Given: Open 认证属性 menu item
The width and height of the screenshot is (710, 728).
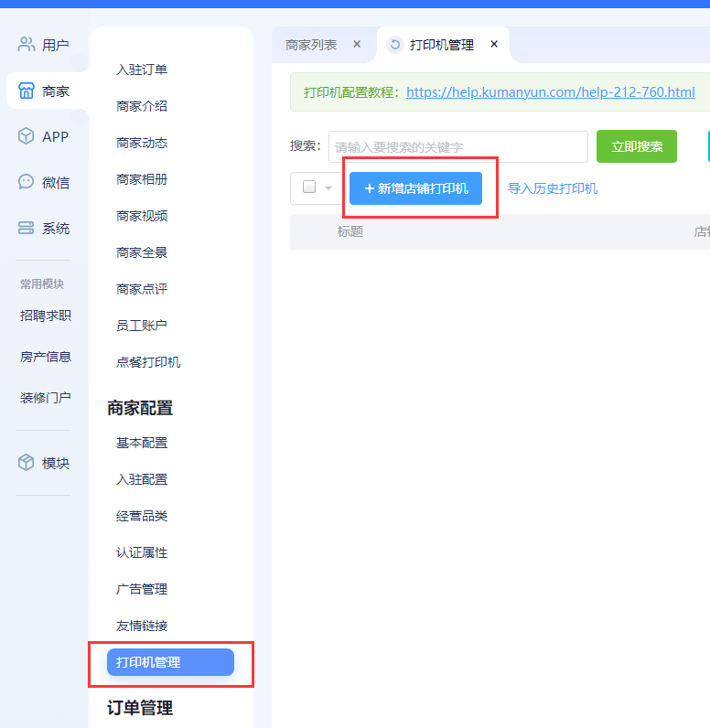Looking at the screenshot, I should click(142, 552).
